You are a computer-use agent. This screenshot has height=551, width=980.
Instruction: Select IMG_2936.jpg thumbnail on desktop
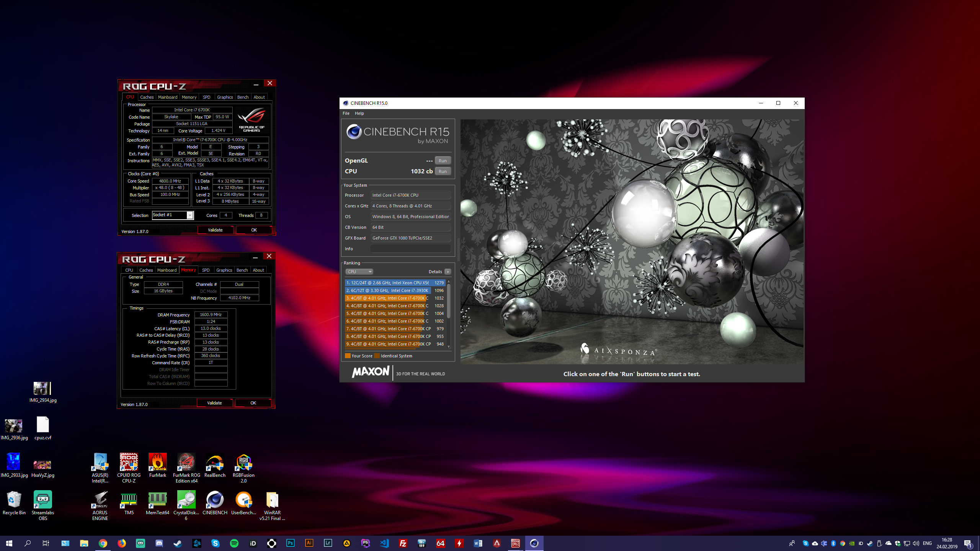tap(14, 429)
